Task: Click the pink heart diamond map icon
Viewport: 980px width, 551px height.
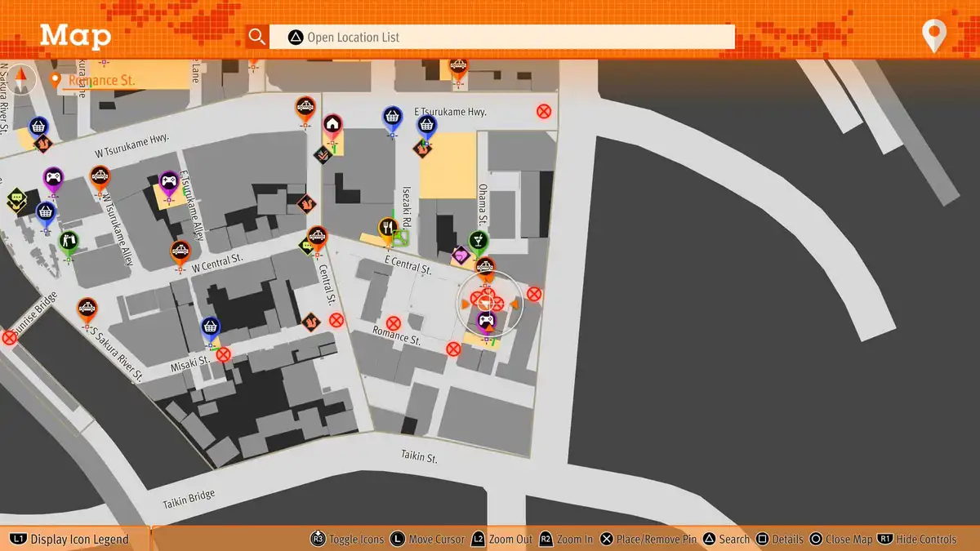Action: (461, 256)
